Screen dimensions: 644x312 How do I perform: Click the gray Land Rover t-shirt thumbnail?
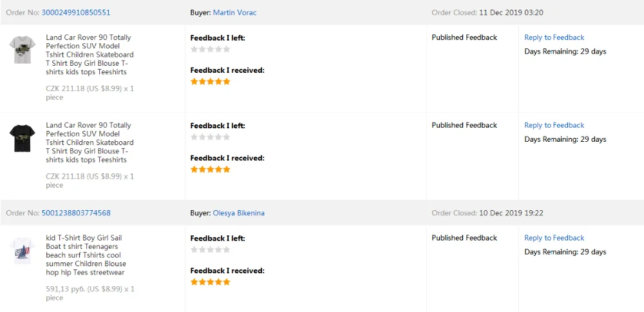23,50
